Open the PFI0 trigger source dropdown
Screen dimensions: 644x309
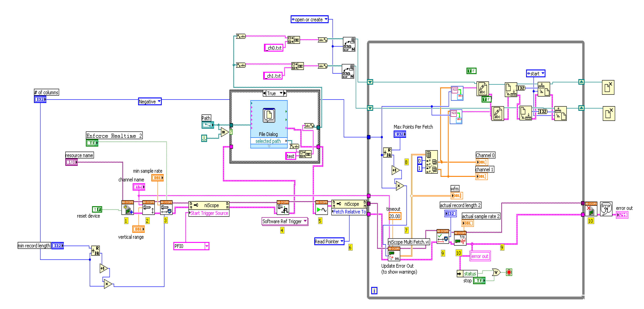(207, 246)
